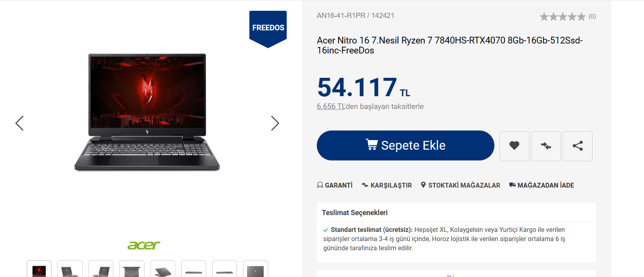Select the fifth laptop thumbnail

coord(163,269)
